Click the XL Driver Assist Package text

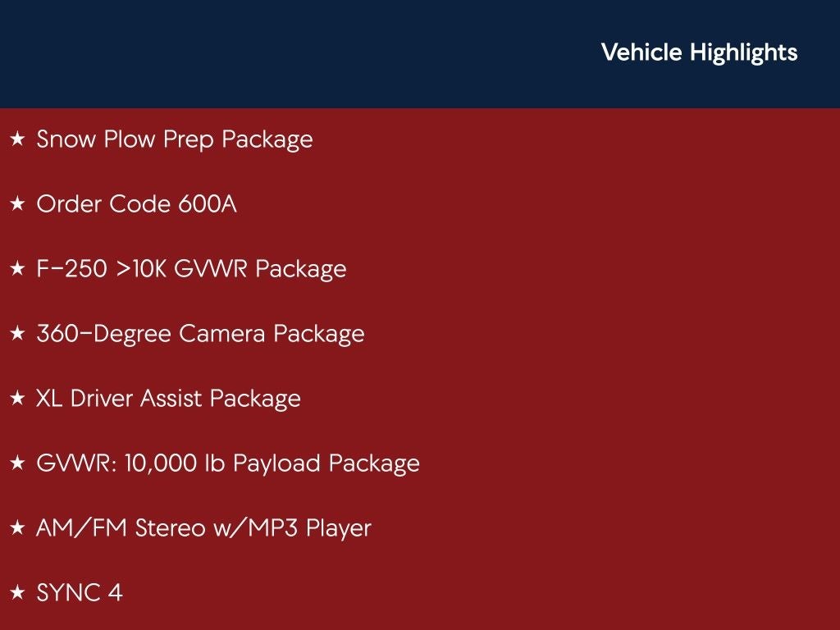click(169, 399)
